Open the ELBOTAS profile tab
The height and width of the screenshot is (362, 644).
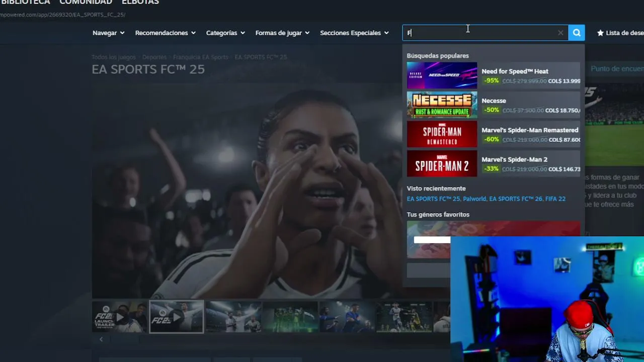click(140, 2)
